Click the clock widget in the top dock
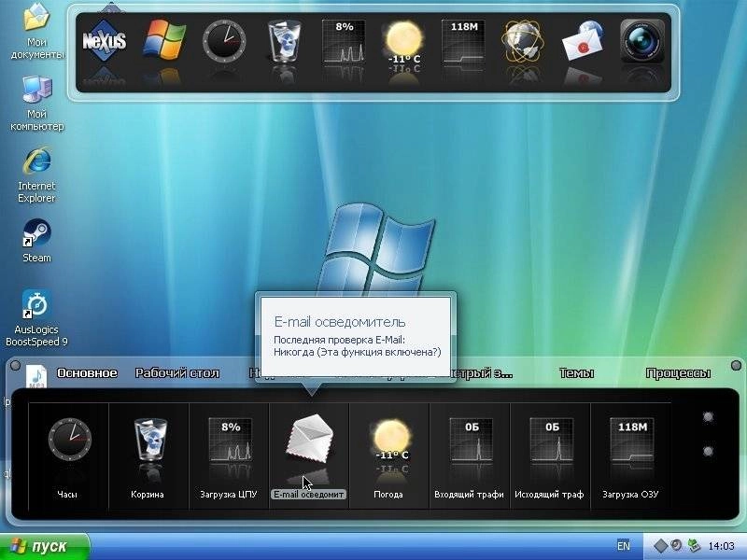The width and height of the screenshot is (747, 560). [224, 41]
